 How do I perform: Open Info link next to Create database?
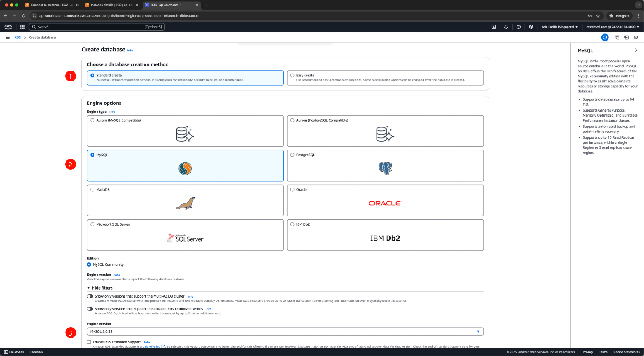pyautogui.click(x=130, y=50)
